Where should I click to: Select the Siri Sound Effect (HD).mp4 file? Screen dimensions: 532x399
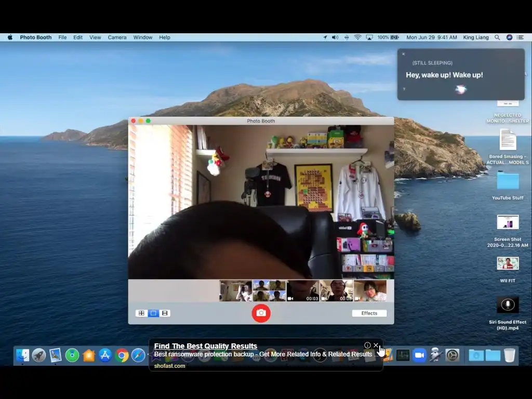pos(508,313)
